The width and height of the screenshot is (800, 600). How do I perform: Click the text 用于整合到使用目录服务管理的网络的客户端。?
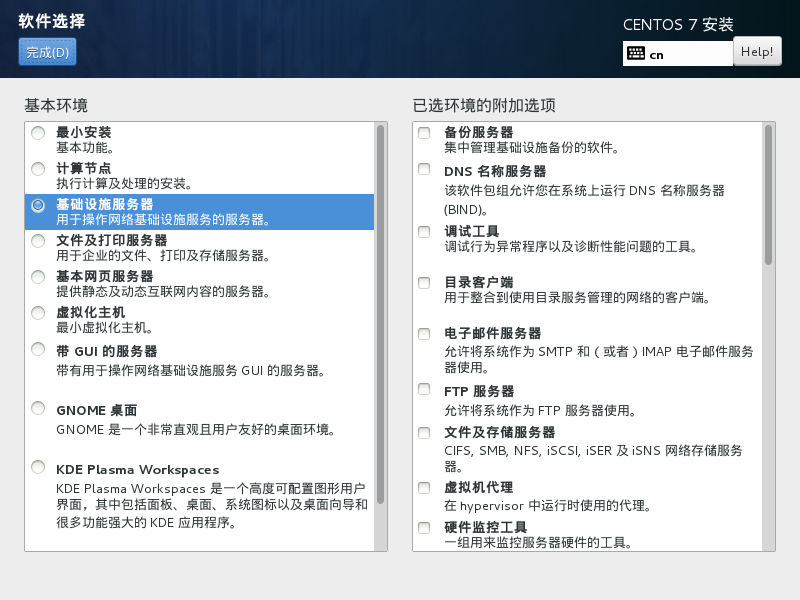click(x=577, y=298)
